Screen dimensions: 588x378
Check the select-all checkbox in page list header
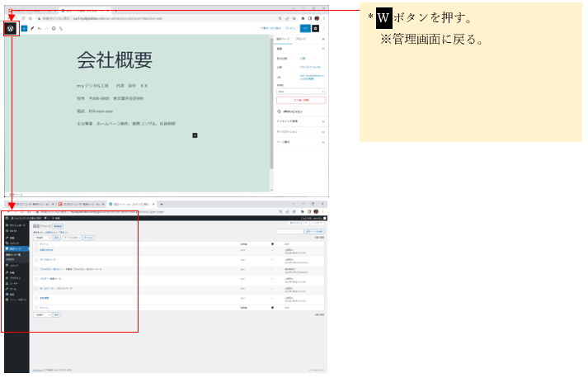[x=35, y=244]
